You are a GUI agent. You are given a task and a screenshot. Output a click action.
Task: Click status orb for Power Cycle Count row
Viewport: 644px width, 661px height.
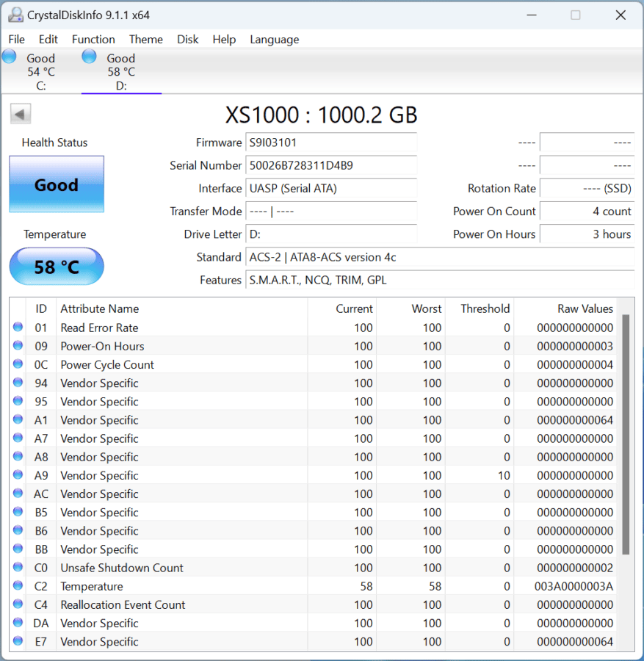(18, 364)
